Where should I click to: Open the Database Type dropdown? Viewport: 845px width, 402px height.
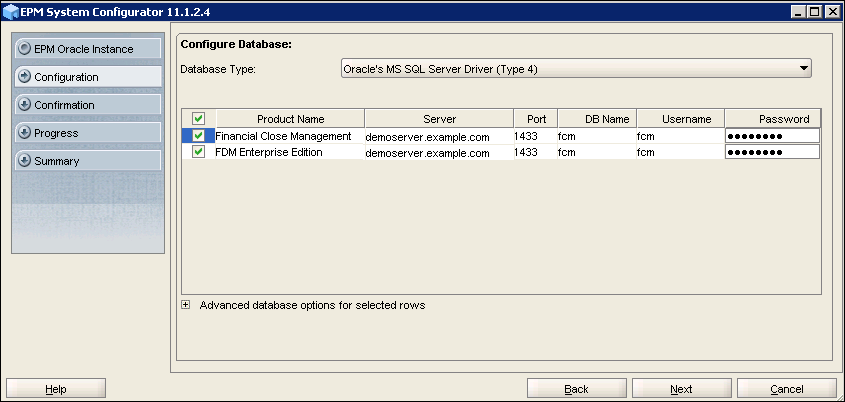(x=803, y=69)
